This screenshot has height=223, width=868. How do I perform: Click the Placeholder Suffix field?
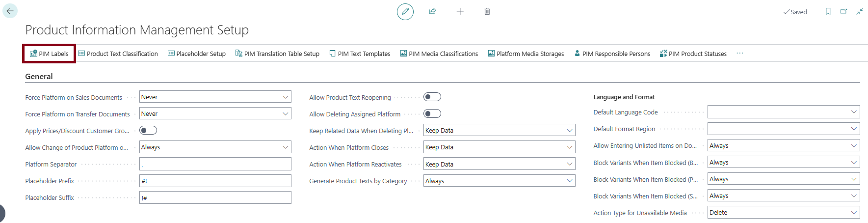(x=215, y=197)
